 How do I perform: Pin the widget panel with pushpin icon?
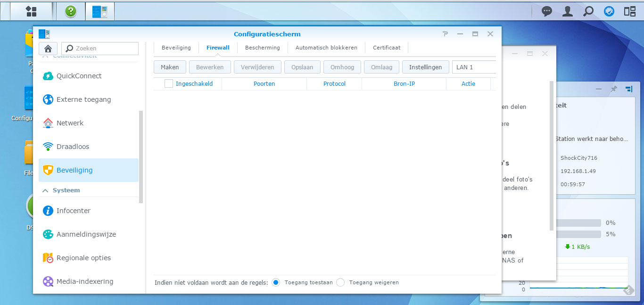[614, 89]
